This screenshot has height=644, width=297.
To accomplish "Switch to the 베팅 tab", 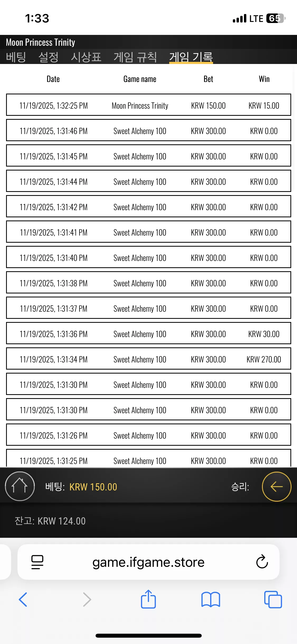I will [16, 57].
